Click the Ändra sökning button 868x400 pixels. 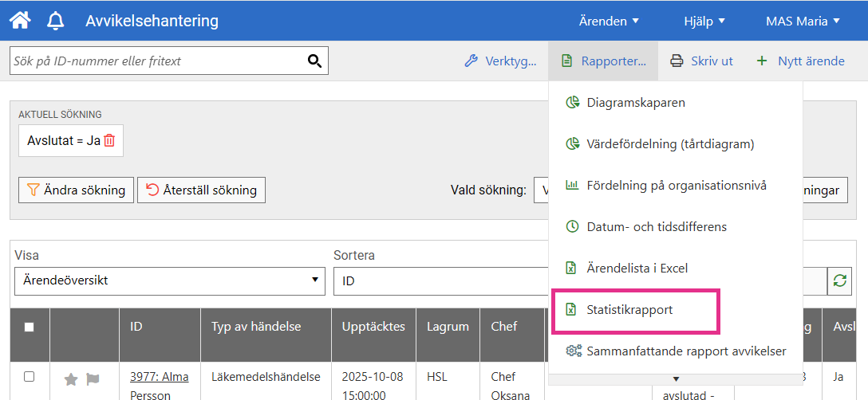coord(77,190)
